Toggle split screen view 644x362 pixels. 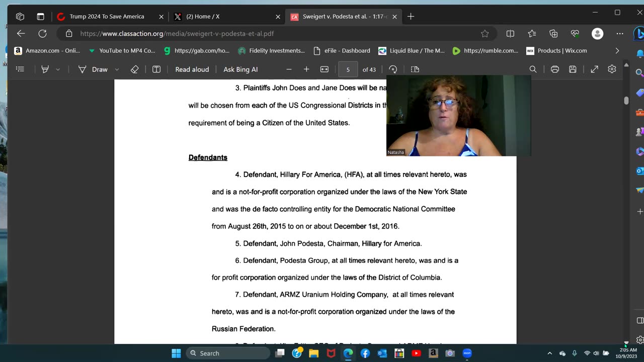[510, 34]
